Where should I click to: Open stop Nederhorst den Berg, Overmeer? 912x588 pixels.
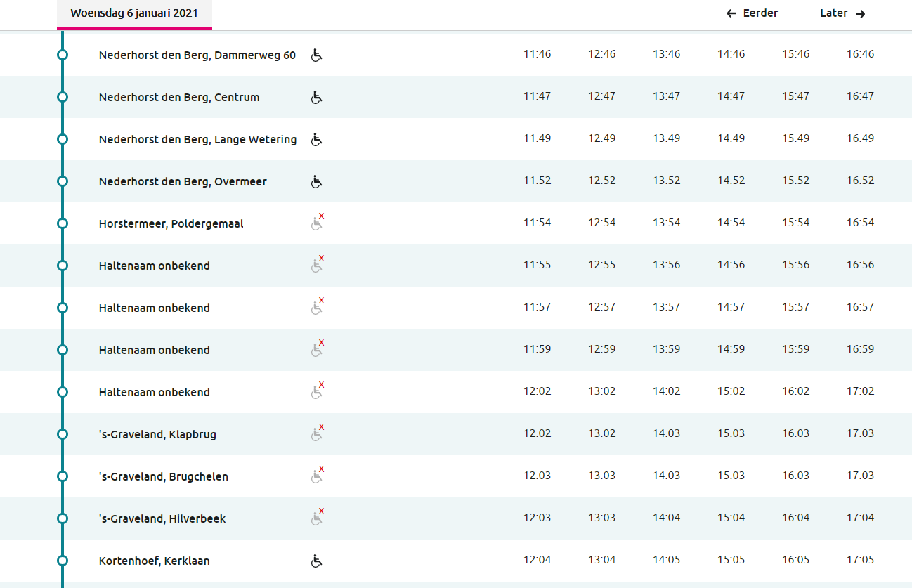point(183,181)
